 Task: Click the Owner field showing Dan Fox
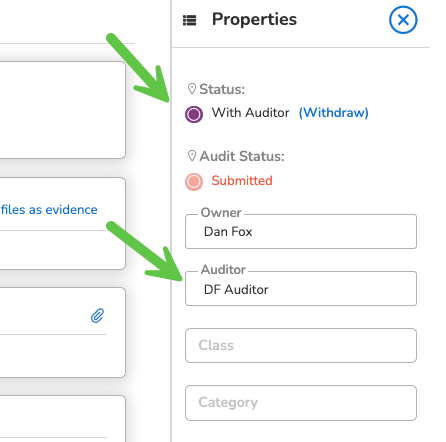[x=301, y=231]
